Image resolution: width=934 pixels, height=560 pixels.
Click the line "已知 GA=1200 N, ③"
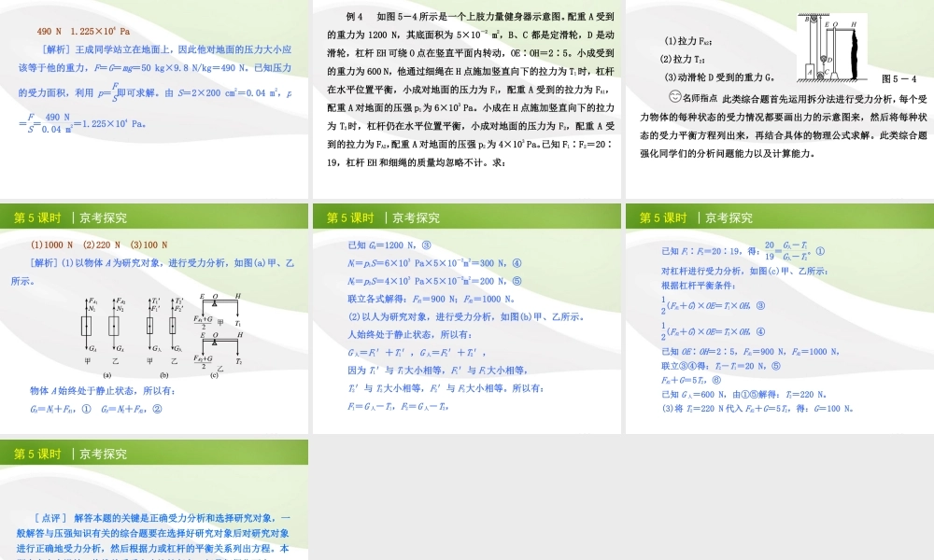point(389,245)
